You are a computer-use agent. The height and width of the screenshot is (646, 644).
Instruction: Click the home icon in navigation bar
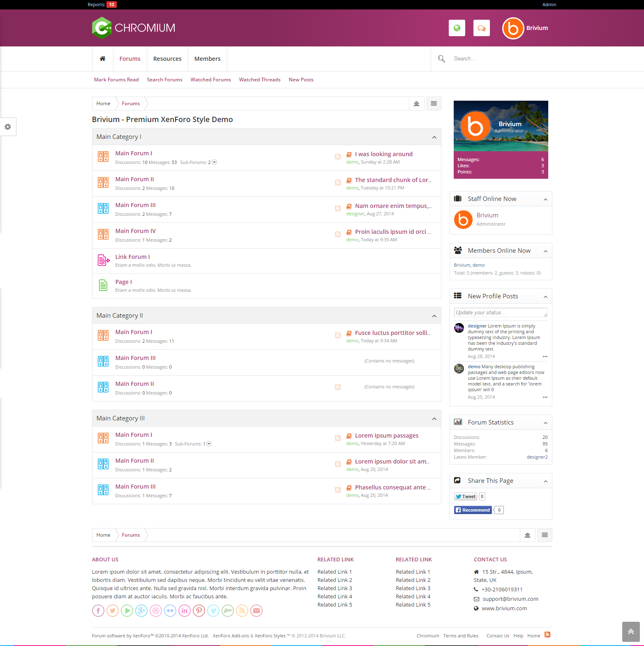103,59
